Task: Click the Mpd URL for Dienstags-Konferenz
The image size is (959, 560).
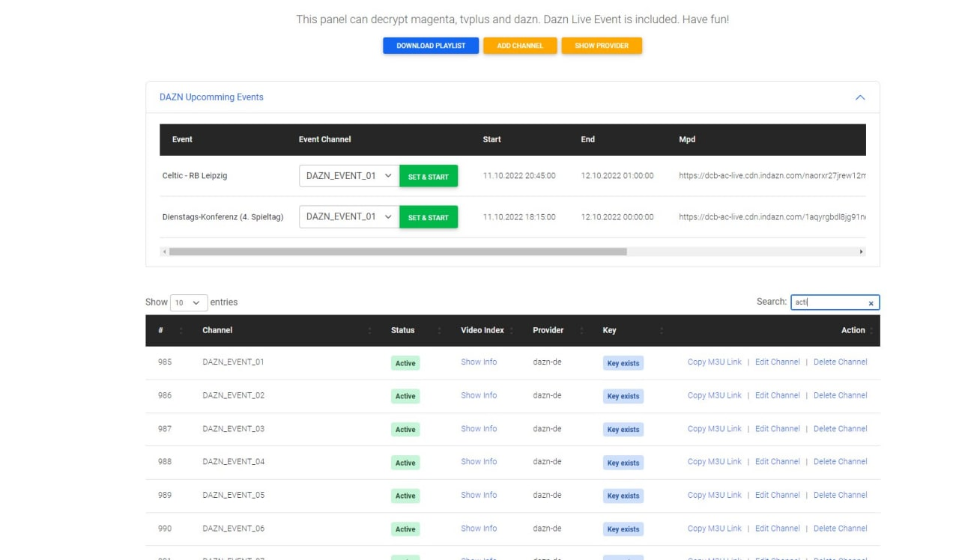Action: pos(772,217)
